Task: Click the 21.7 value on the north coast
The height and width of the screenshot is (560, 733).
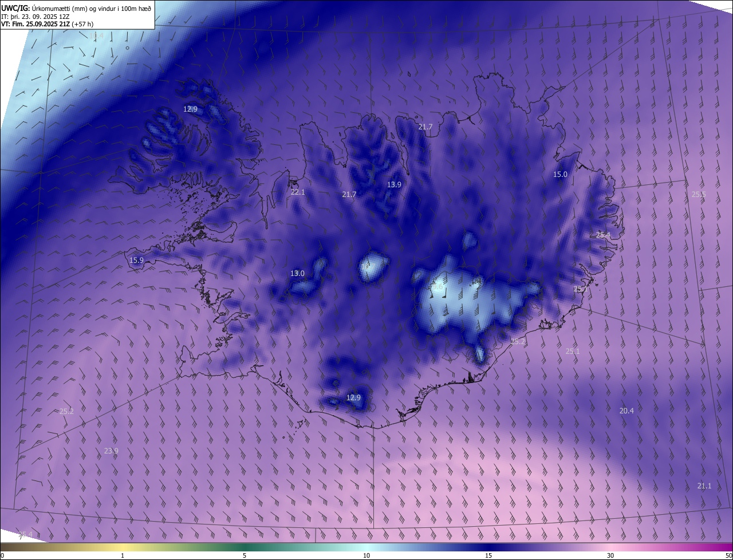Action: click(425, 127)
